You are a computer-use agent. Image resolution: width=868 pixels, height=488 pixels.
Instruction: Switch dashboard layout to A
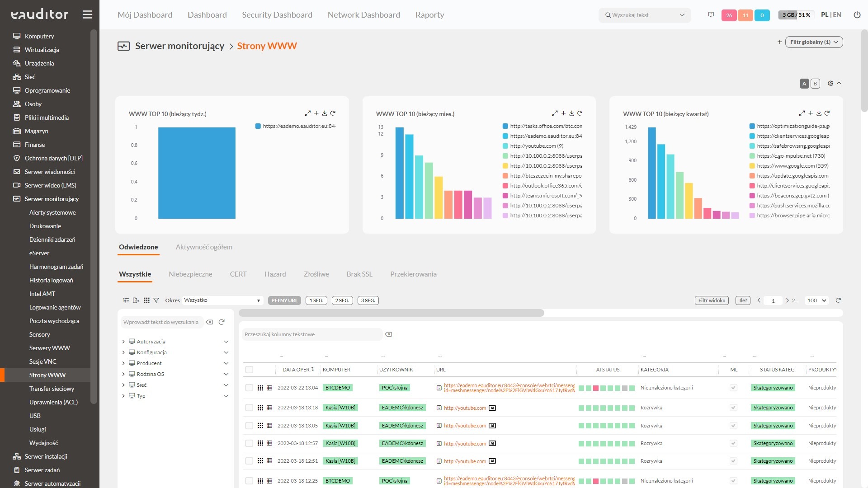pos(804,84)
